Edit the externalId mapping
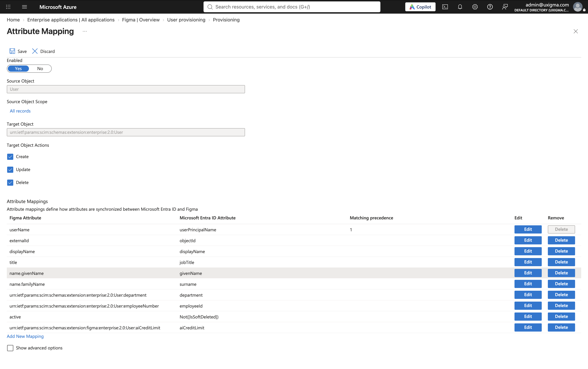Viewport: 588px width, 369px height. click(528, 240)
